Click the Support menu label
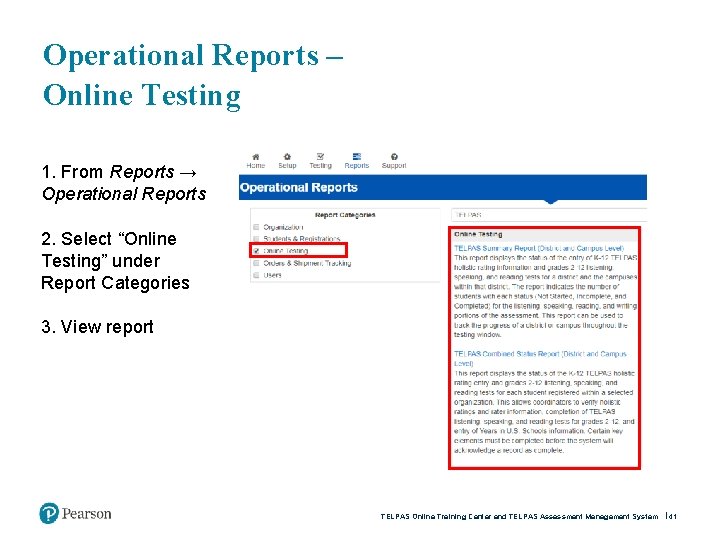Screen dimensions: 720x540 (394, 166)
